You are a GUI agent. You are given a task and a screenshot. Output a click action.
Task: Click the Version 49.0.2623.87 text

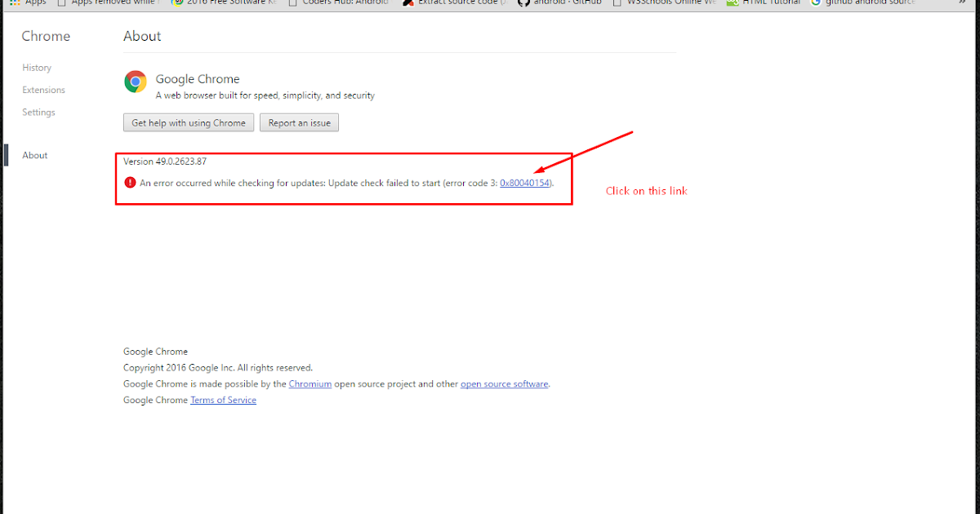pyautogui.click(x=165, y=162)
